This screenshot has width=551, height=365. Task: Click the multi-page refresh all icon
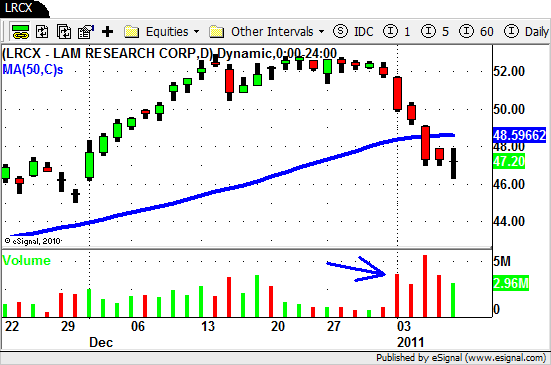click(x=64, y=32)
